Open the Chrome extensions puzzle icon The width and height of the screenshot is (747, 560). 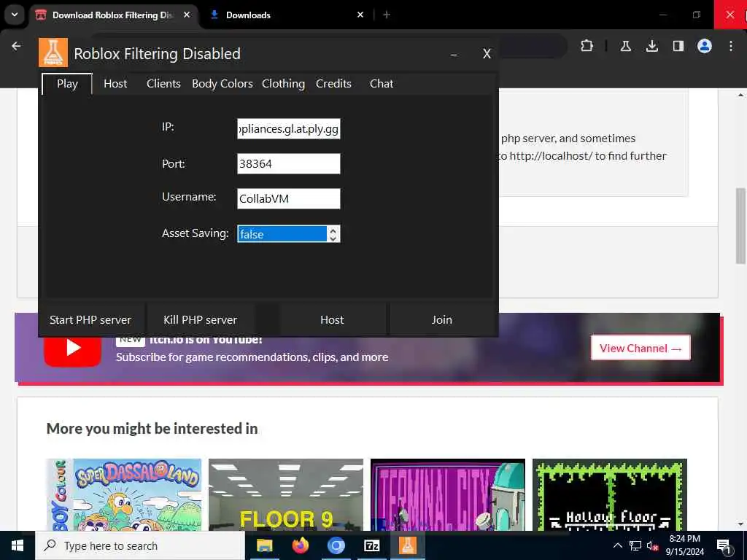pos(587,46)
